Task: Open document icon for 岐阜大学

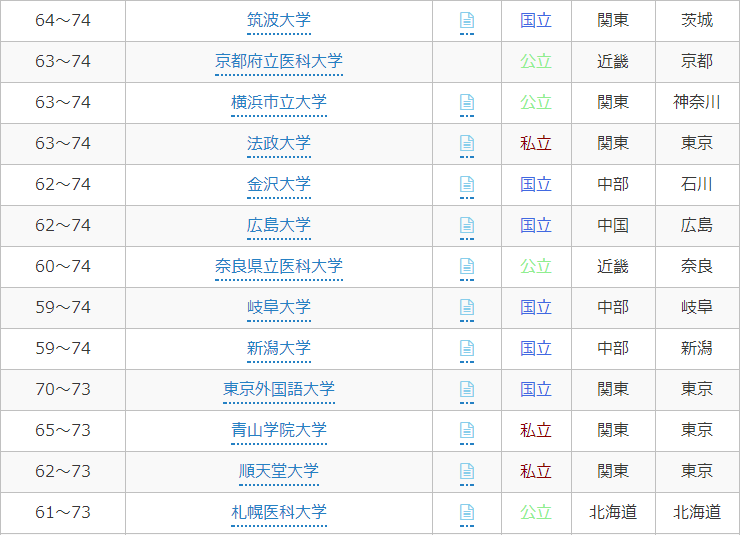Action: click(x=466, y=308)
